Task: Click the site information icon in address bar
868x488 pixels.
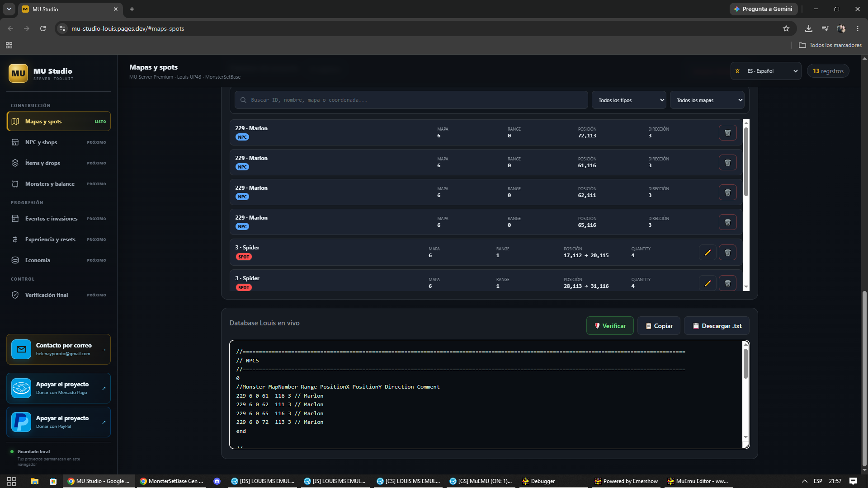Action: [62, 28]
